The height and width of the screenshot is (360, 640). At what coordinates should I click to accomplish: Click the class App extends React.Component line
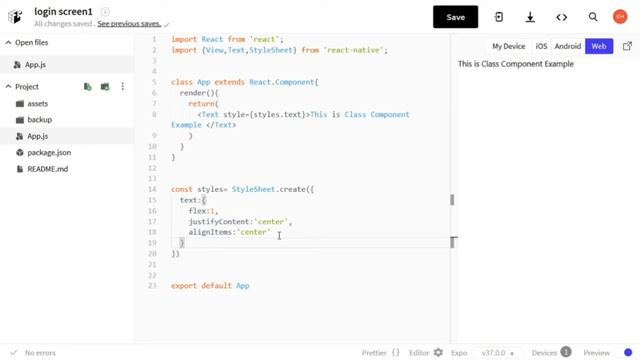click(244, 82)
